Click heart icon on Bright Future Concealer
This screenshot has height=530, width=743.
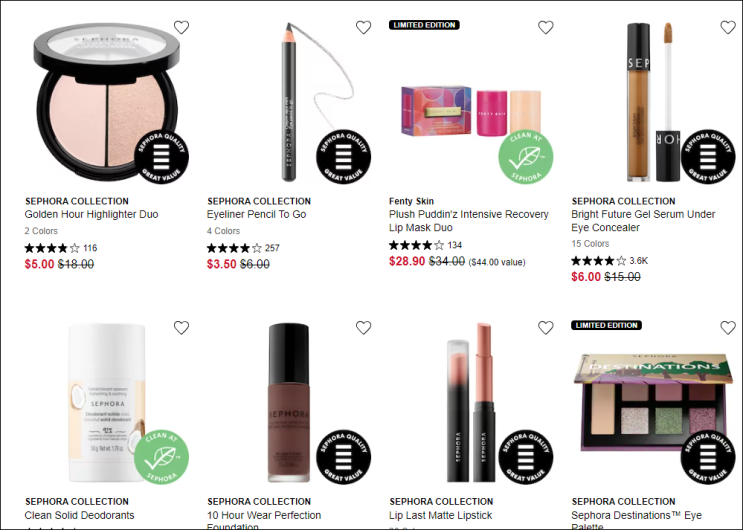[x=728, y=27]
